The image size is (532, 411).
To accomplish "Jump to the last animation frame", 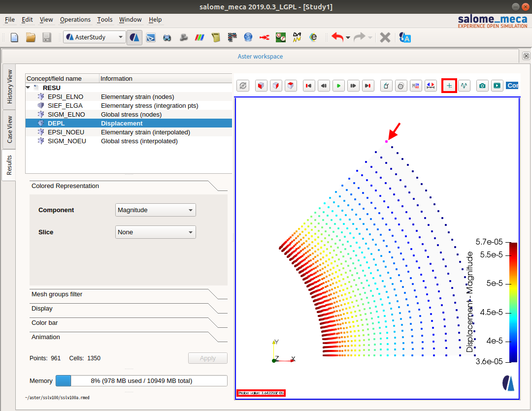I will coord(368,86).
